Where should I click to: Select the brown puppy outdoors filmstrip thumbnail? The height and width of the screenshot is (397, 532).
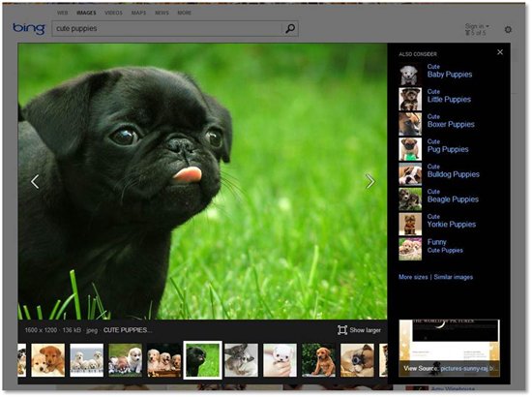click(x=318, y=360)
